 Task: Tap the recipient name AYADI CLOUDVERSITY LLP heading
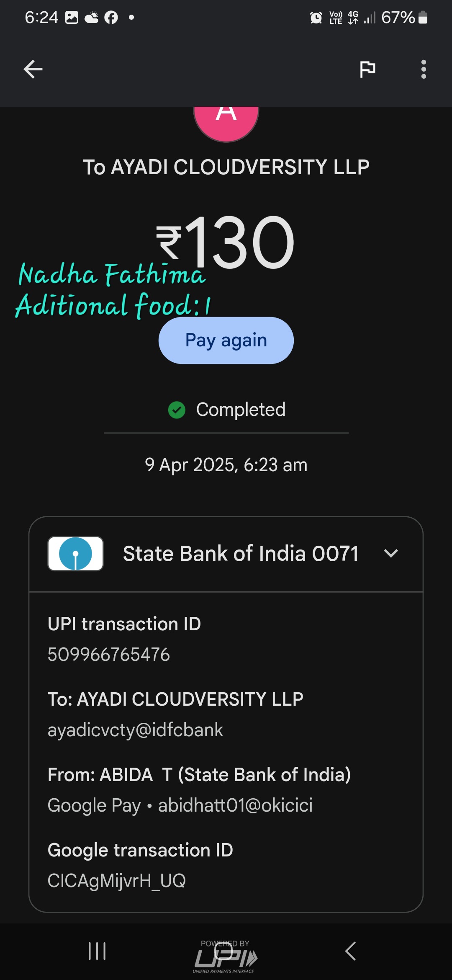pyautogui.click(x=226, y=167)
